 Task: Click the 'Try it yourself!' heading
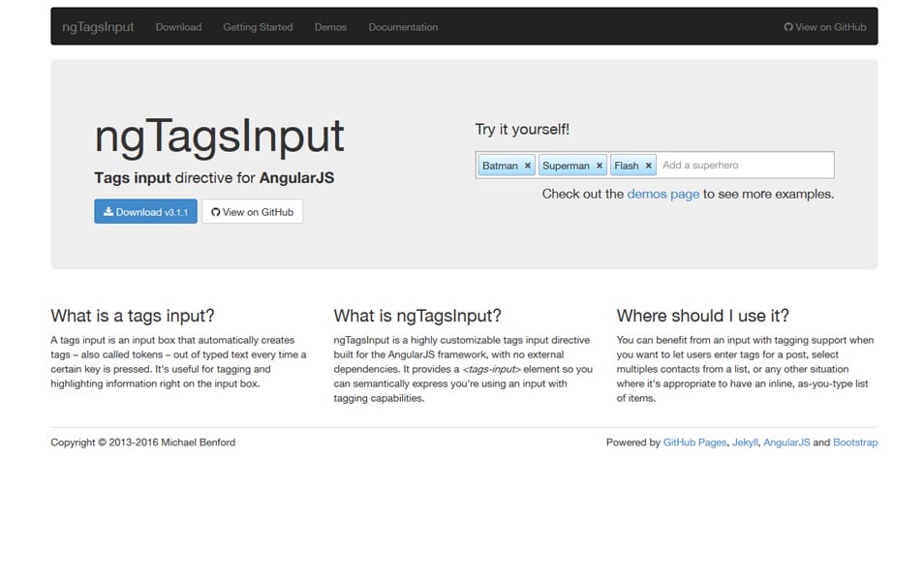coord(522,130)
